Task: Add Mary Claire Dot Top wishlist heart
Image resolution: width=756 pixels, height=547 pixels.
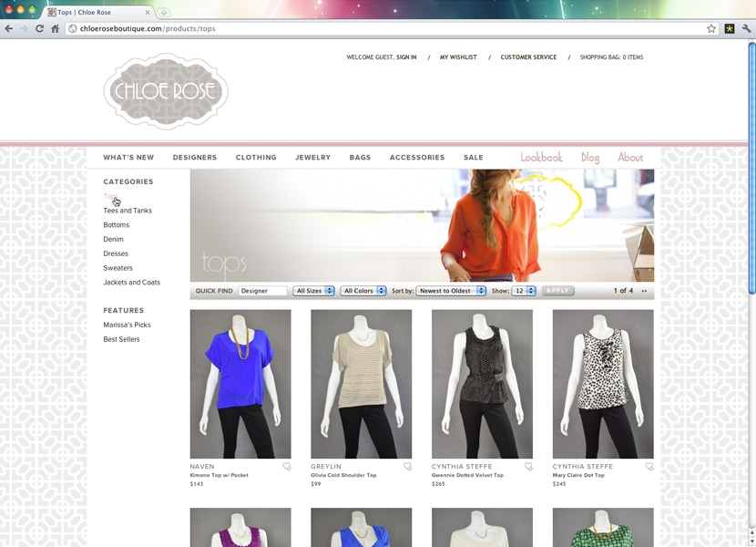Action: [649, 467]
